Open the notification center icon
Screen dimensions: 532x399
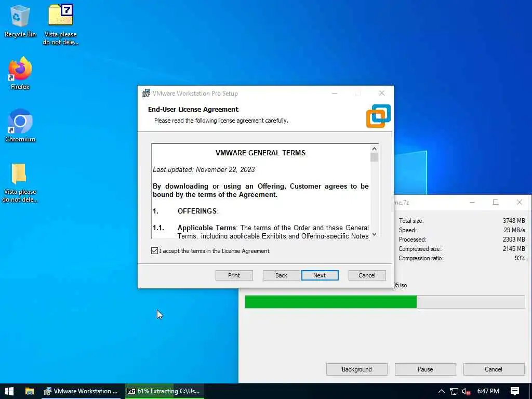(515, 391)
